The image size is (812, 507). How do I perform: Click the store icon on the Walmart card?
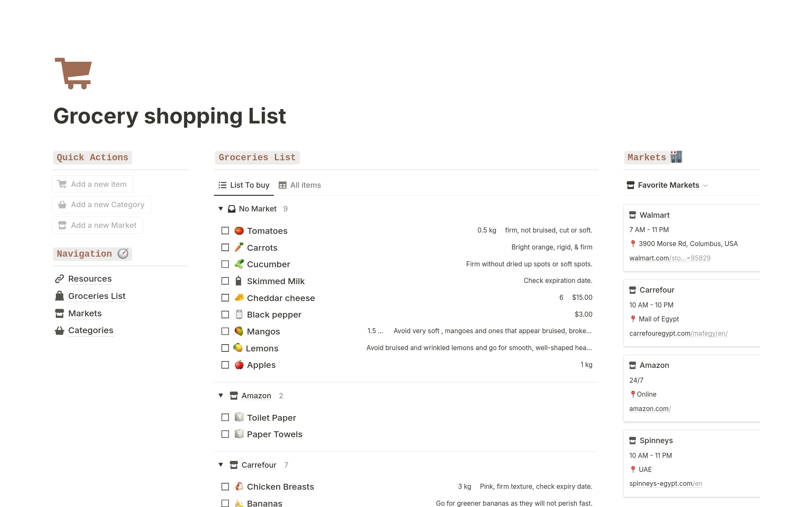632,215
